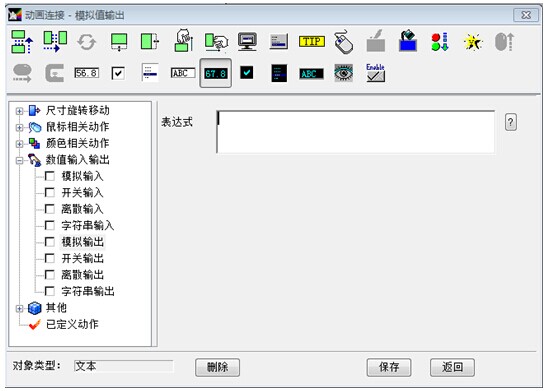Click the 保存 button
Viewport: 545px width, 391px height.
389,367
